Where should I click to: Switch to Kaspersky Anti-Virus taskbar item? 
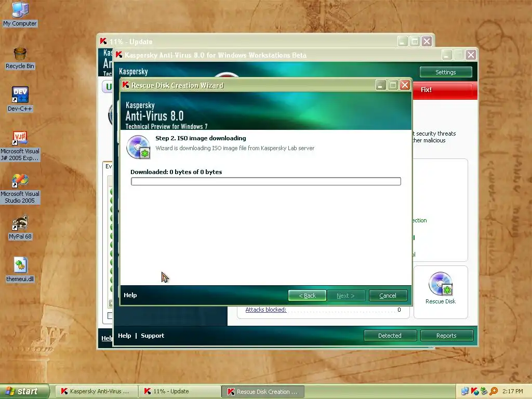pos(96,391)
